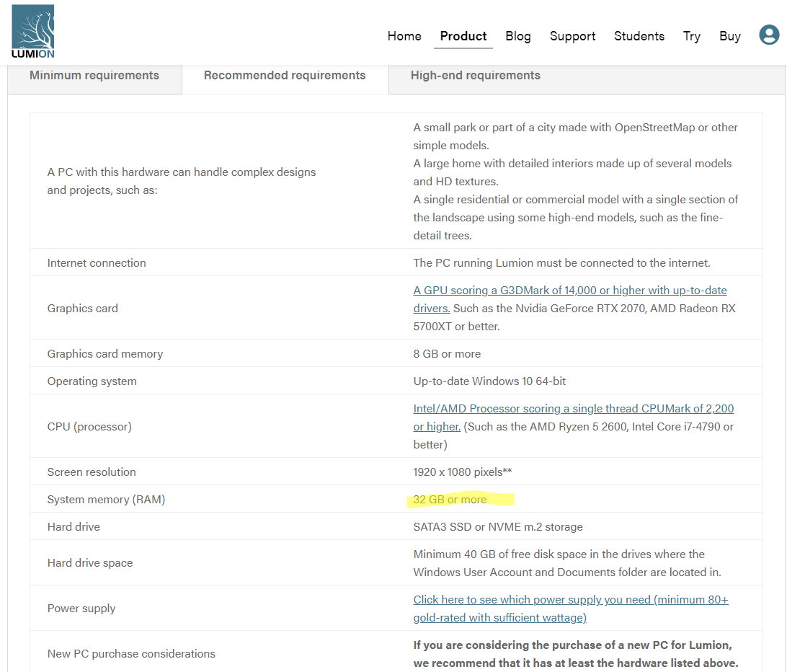The image size is (787, 672).
Task: Click the 'Screen resolution' label
Action: tap(92, 472)
